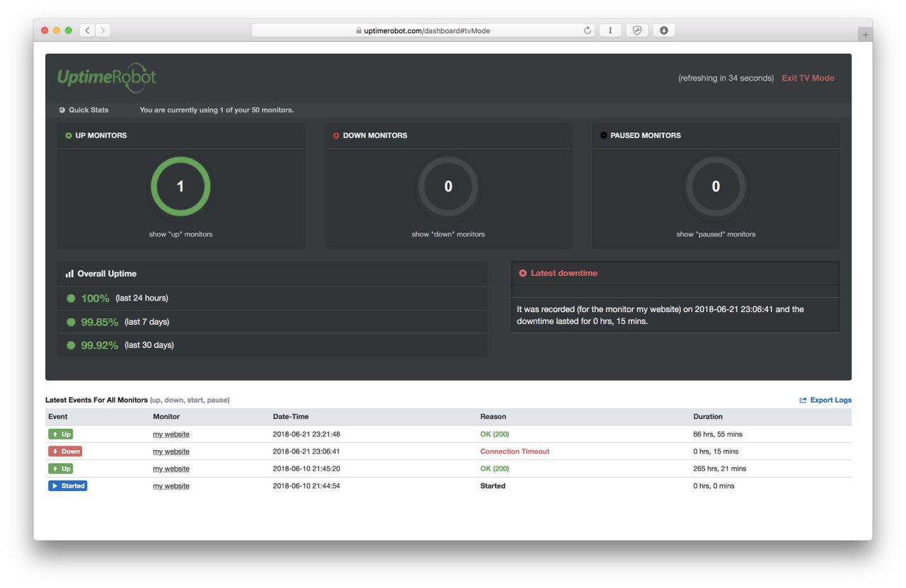906x588 pixels.
Task: Click the green badge beside 99.92% uptime
Action: pos(71,345)
